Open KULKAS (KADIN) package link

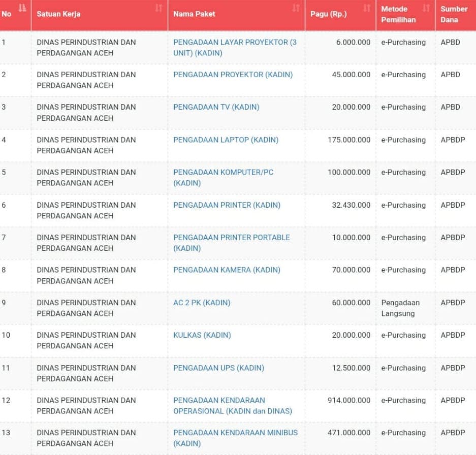click(202, 335)
